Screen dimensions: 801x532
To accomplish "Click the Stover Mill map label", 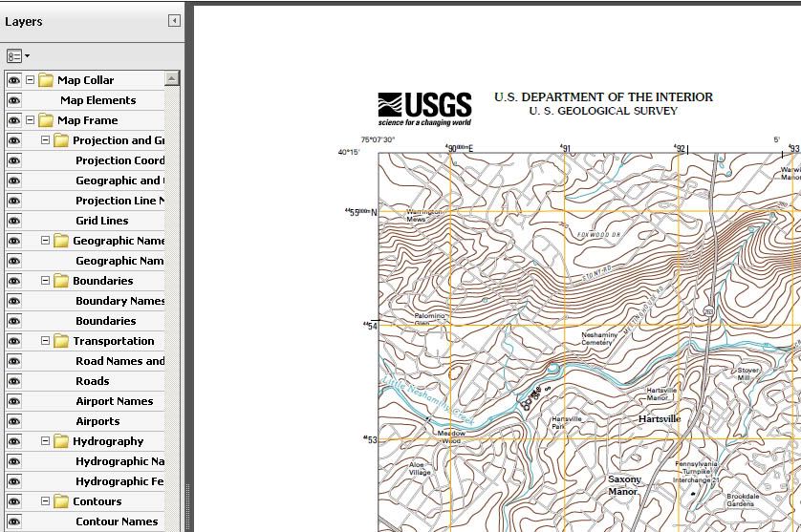I will click(747, 373).
